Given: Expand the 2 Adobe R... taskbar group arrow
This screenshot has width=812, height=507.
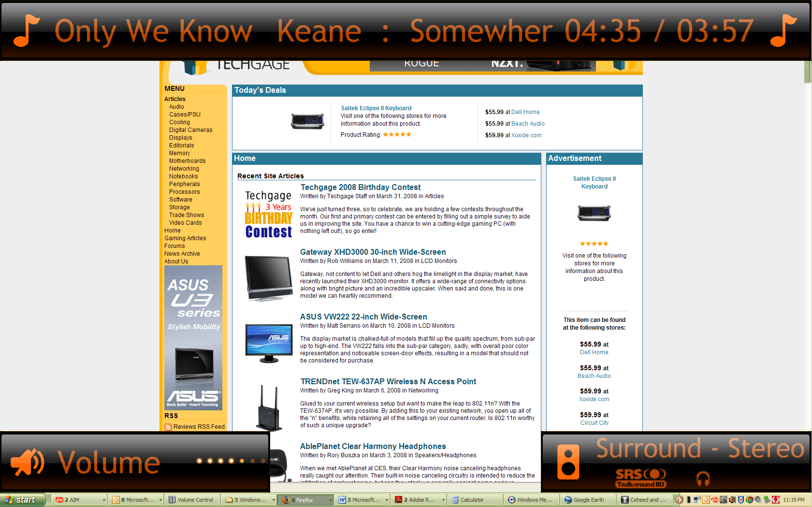Looking at the screenshot, I should [x=443, y=500].
